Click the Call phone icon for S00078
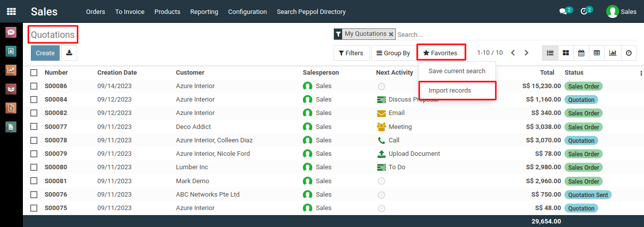The image size is (644, 227). 381,140
